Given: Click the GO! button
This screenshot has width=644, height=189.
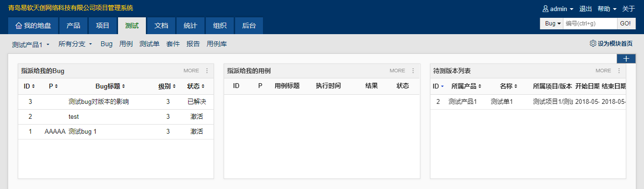Looking at the screenshot, I should (625, 24).
